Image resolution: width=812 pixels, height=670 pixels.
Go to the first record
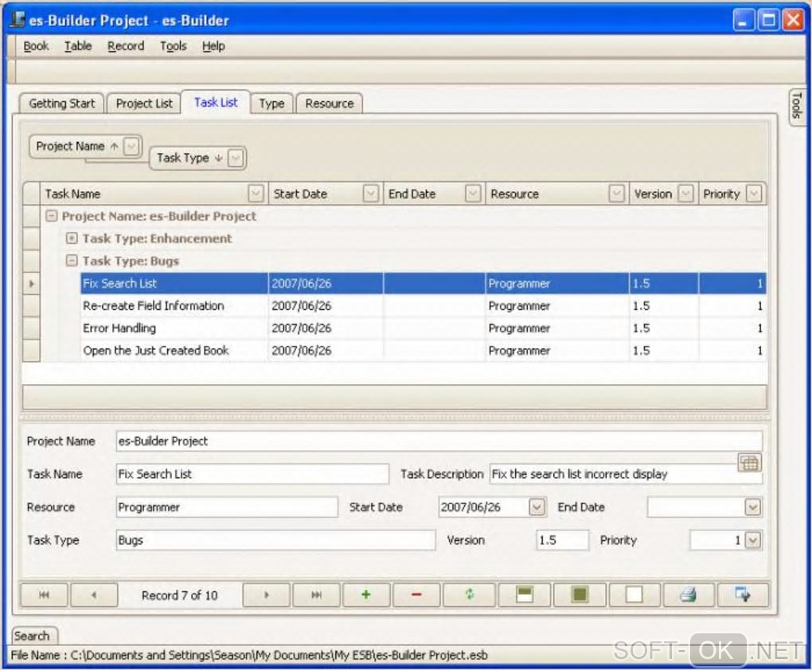(x=44, y=595)
